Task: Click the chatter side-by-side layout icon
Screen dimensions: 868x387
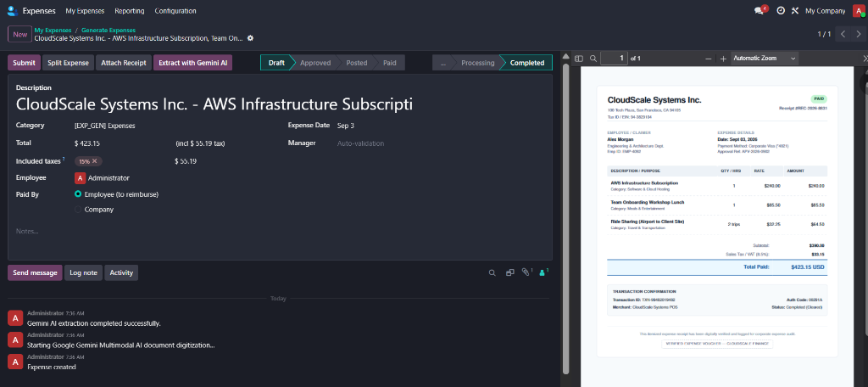Action: pos(509,272)
